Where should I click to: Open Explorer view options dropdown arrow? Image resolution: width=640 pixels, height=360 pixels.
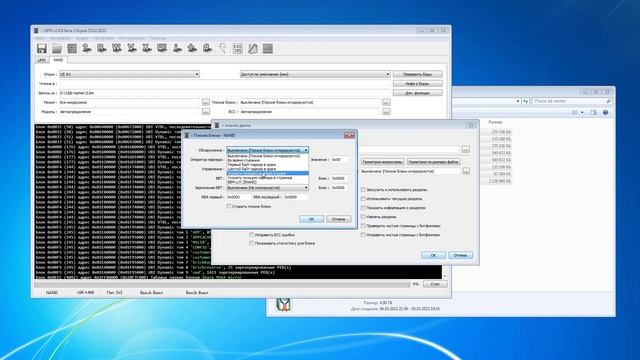coord(582,112)
